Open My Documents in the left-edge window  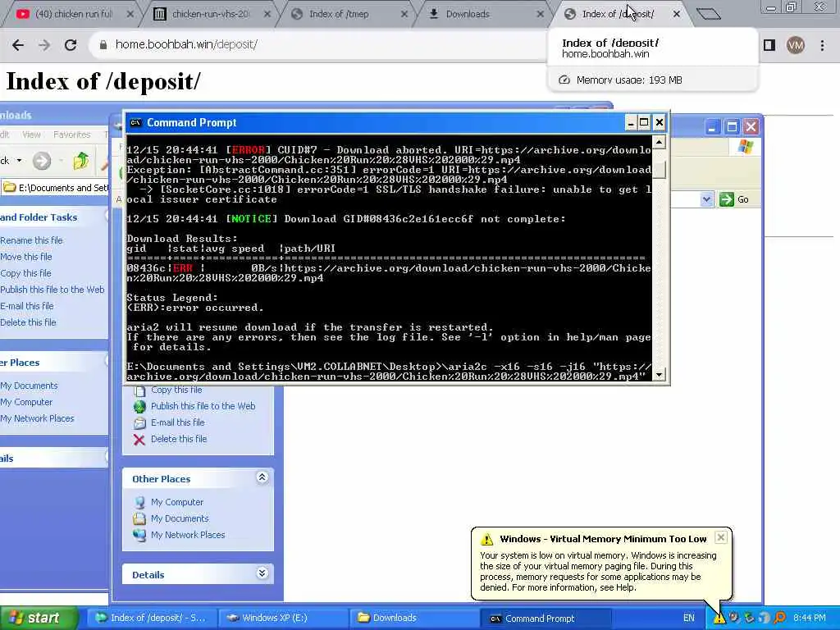[x=29, y=386]
